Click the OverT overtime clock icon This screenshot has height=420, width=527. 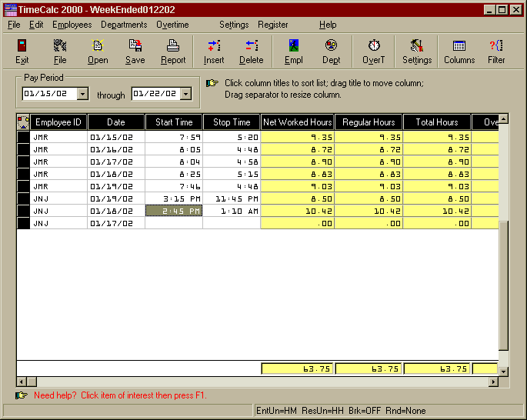point(374,45)
